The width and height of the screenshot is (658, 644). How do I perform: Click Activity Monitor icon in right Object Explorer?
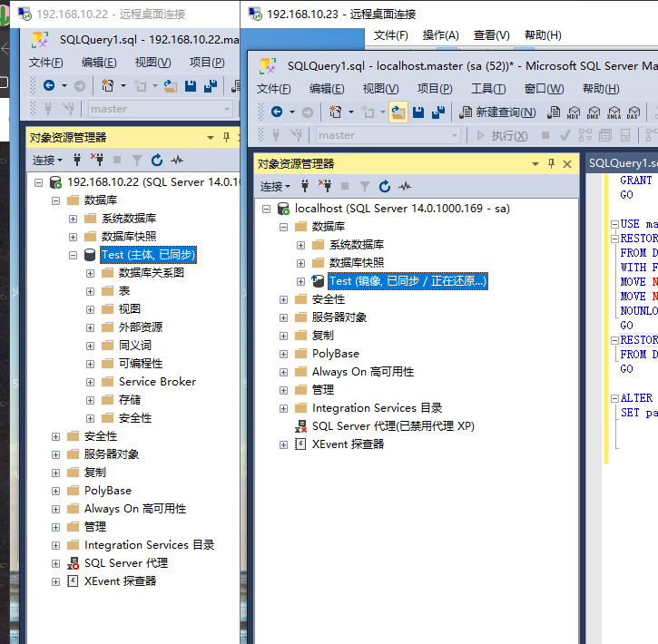[x=405, y=186]
